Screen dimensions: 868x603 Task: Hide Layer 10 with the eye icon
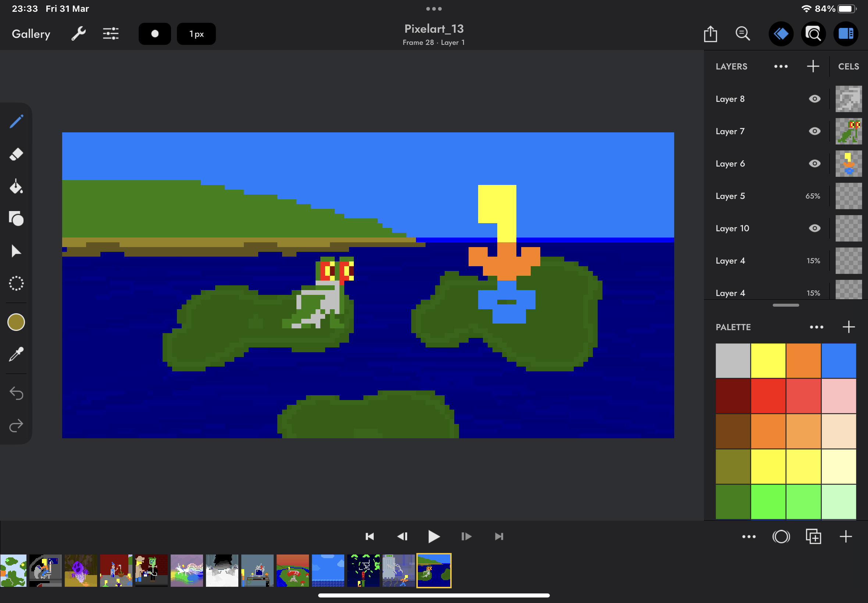(x=814, y=228)
